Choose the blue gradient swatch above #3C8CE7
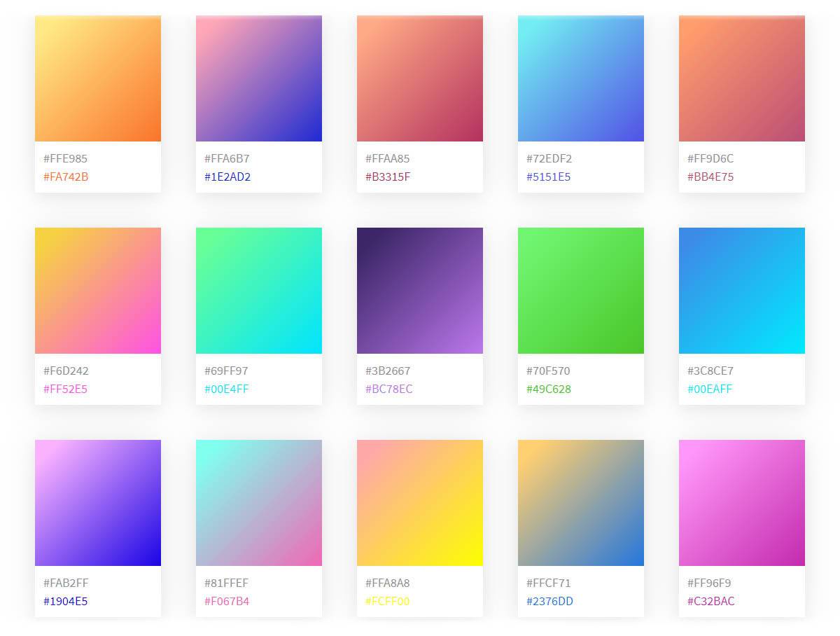This screenshot has height=636, width=840. click(742, 291)
